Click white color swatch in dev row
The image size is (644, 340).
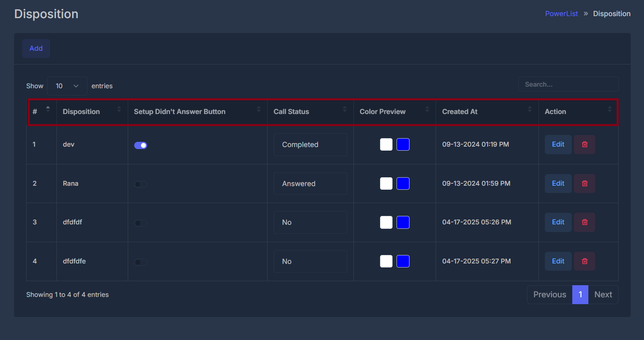point(386,144)
